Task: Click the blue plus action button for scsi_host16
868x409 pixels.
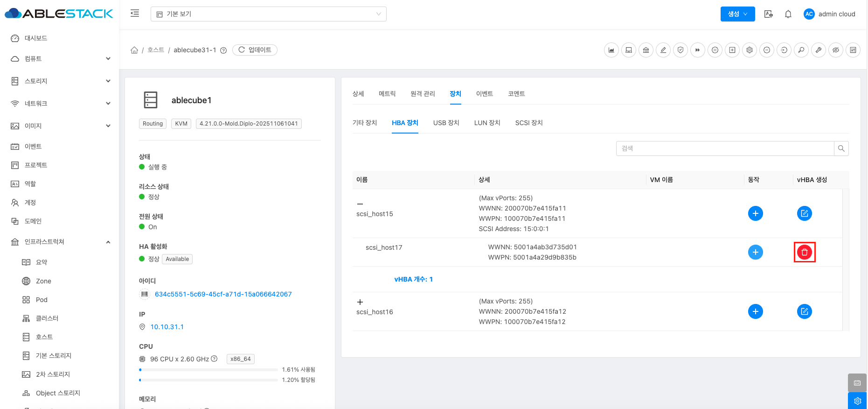Action: (755, 311)
